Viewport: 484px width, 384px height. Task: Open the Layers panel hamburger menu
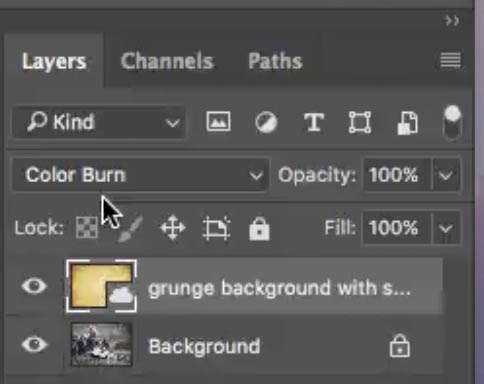(450, 60)
